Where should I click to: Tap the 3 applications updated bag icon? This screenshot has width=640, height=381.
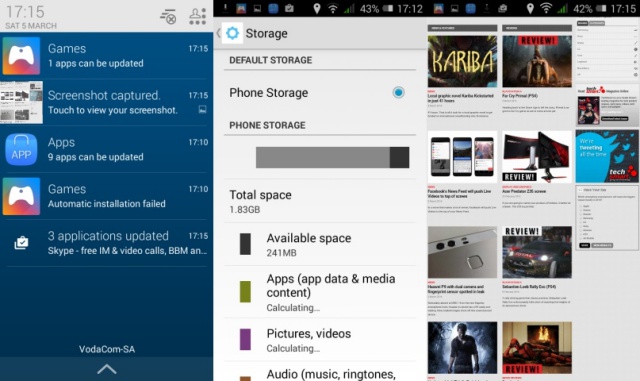coord(21,243)
